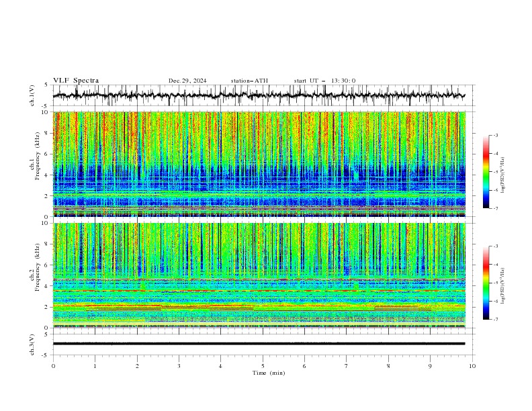Select the 'start UT = 13:30:0' text

click(324, 81)
